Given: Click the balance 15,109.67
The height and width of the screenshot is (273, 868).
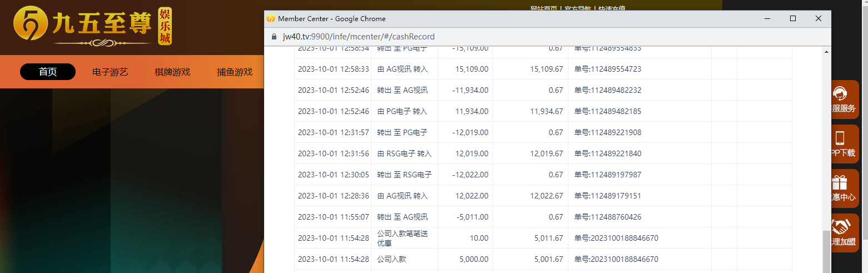Looking at the screenshot, I should click(547, 69).
